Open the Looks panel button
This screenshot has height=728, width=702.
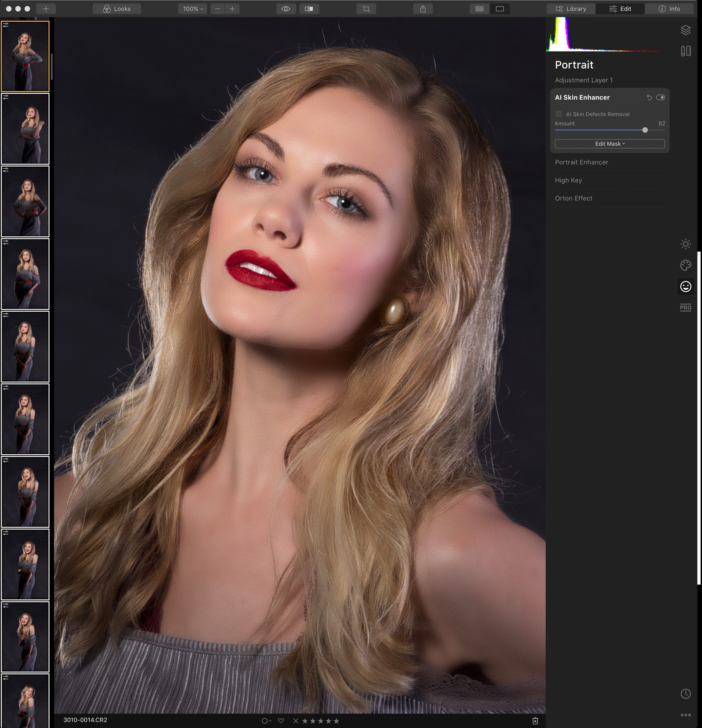click(117, 9)
